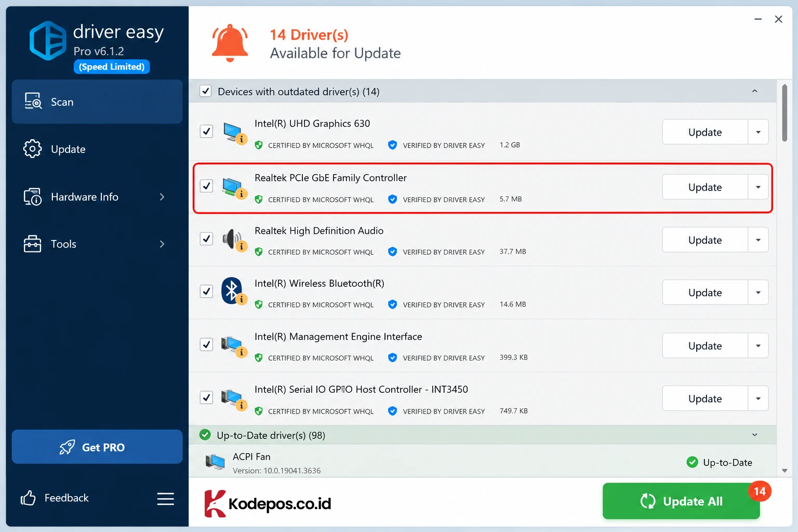
Task: Open the Scan page in sidebar
Action: point(97,102)
